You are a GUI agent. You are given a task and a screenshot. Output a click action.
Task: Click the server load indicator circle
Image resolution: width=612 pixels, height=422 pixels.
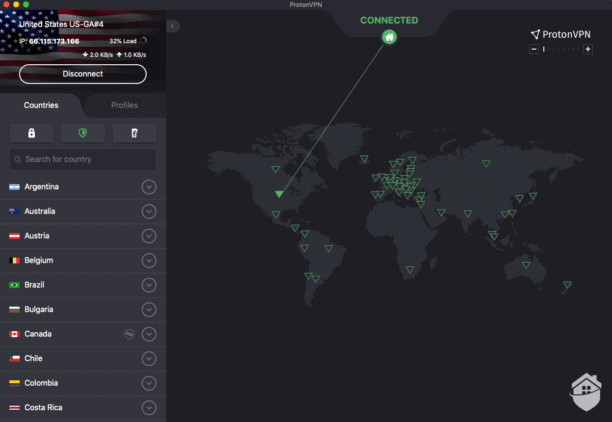tap(143, 41)
